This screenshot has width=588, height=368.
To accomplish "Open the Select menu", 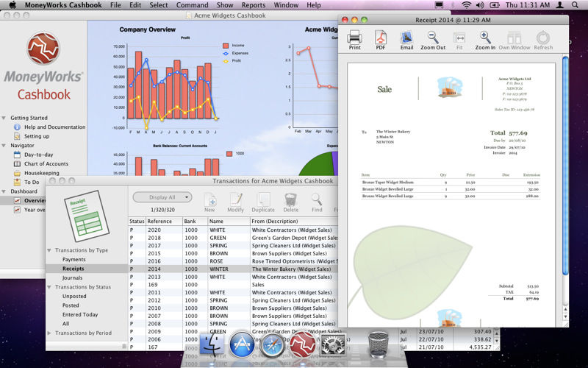I will [159, 5].
